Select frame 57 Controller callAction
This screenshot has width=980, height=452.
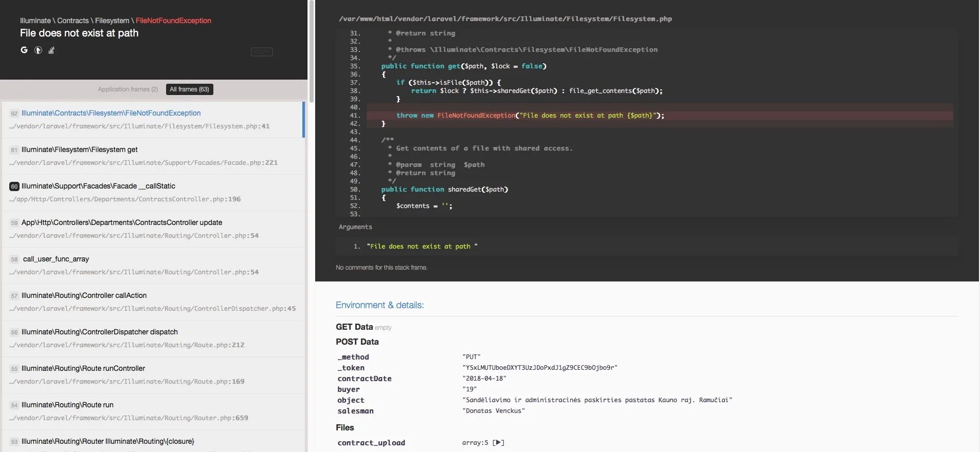pos(153,302)
